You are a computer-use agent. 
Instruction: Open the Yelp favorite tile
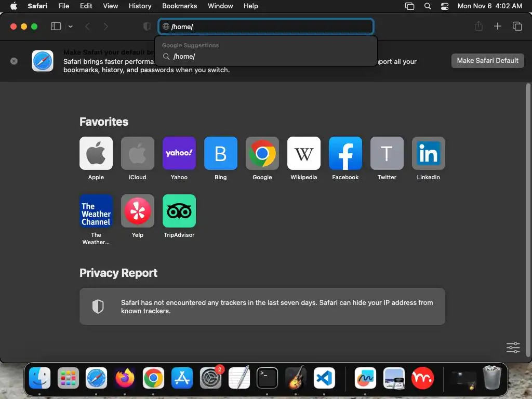tap(137, 211)
